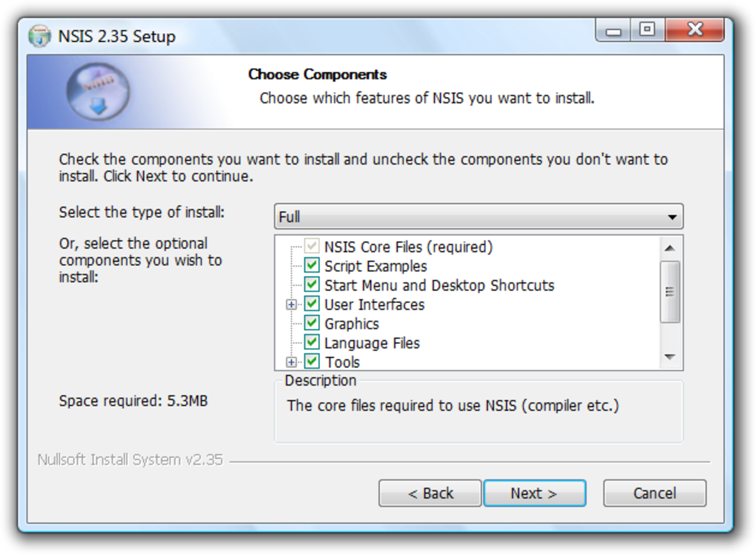Expand the Tools tree node
The height and width of the screenshot is (555, 756).
pos(291,362)
